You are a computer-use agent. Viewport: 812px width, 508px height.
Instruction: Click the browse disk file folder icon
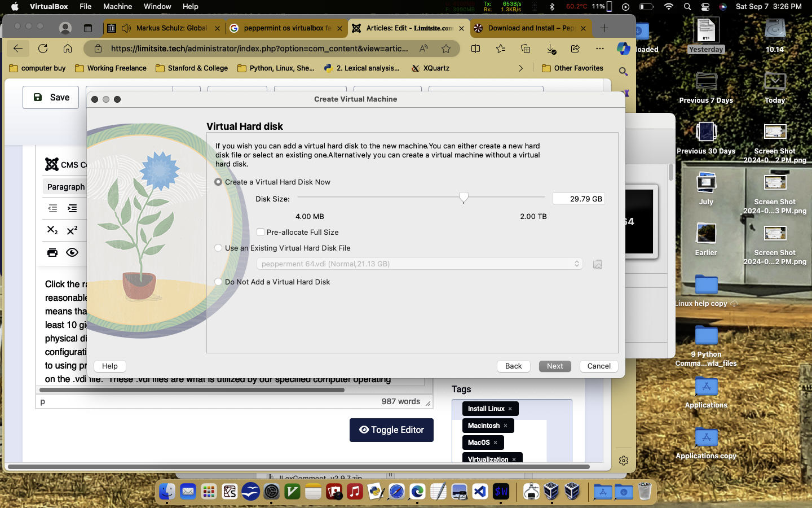click(598, 264)
